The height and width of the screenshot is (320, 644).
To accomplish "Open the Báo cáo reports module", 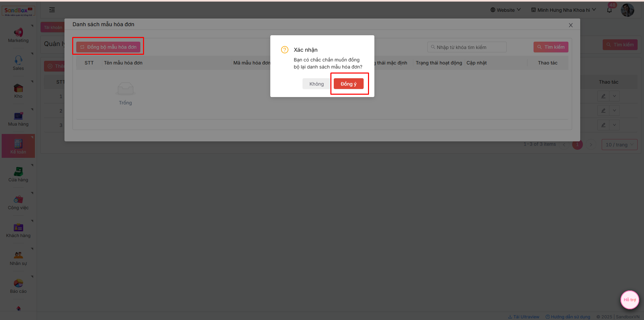I will click(18, 286).
